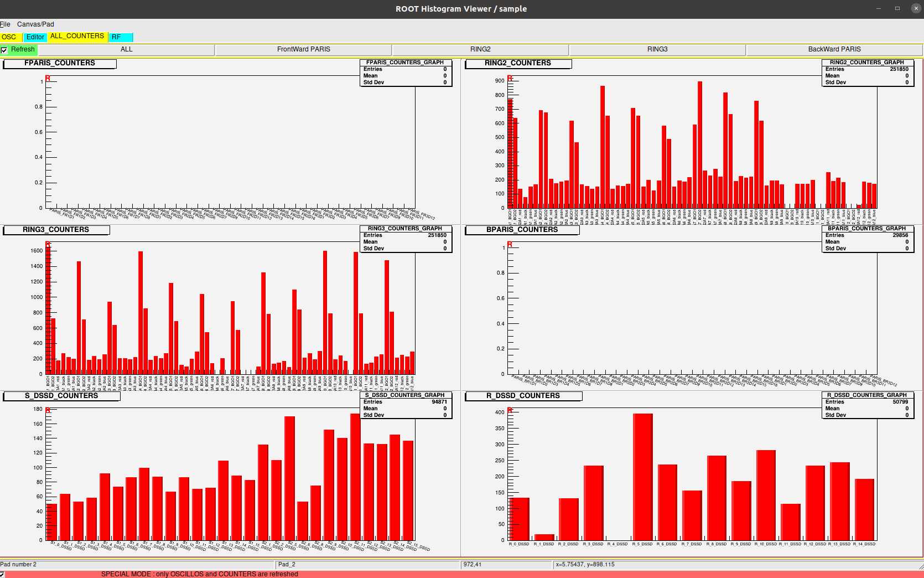Switch to the Editor tab
The height and width of the screenshot is (578, 924).
(35, 37)
